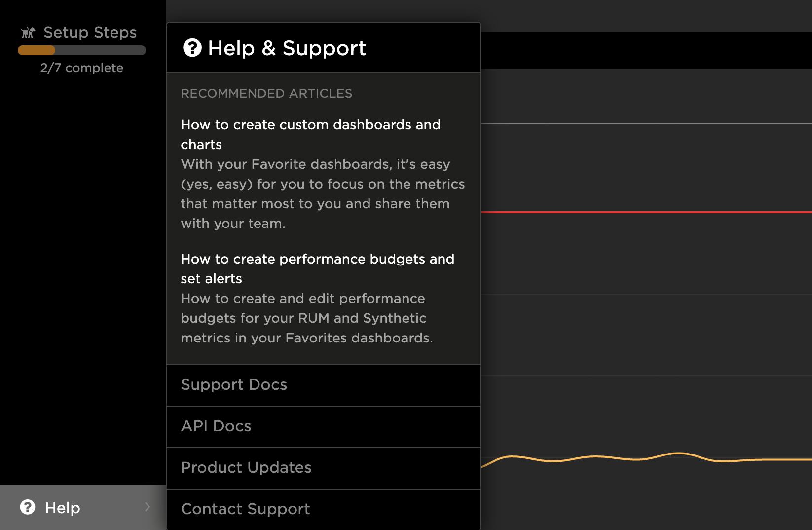Screen dimensions: 812x530
Task: Click the "2/7 complete" status text
Action: (82, 68)
